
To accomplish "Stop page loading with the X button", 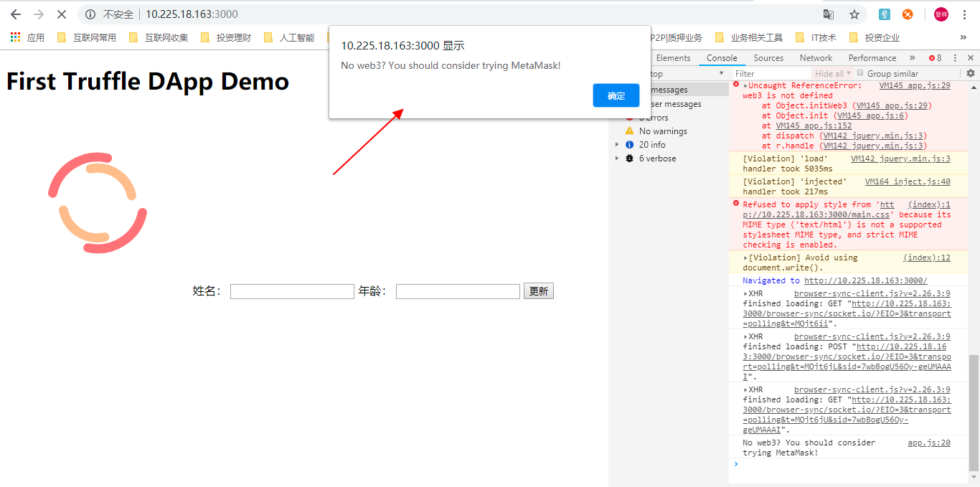I will 61,14.
